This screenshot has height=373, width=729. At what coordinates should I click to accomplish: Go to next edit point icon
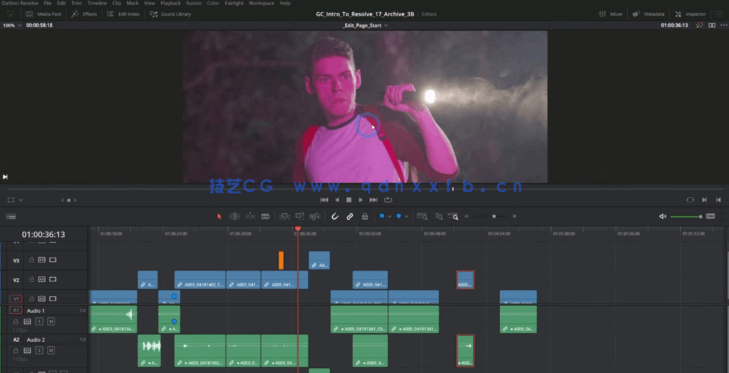704,200
